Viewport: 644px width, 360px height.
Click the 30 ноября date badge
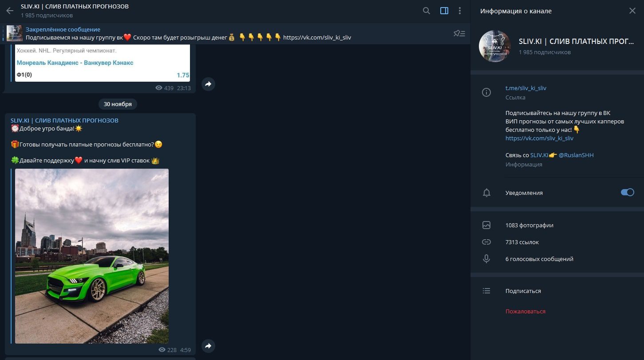tap(118, 104)
